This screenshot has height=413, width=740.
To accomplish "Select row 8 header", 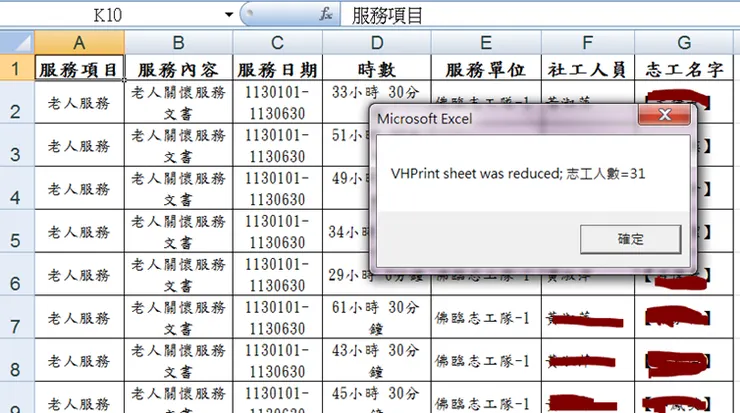I will [x=17, y=360].
